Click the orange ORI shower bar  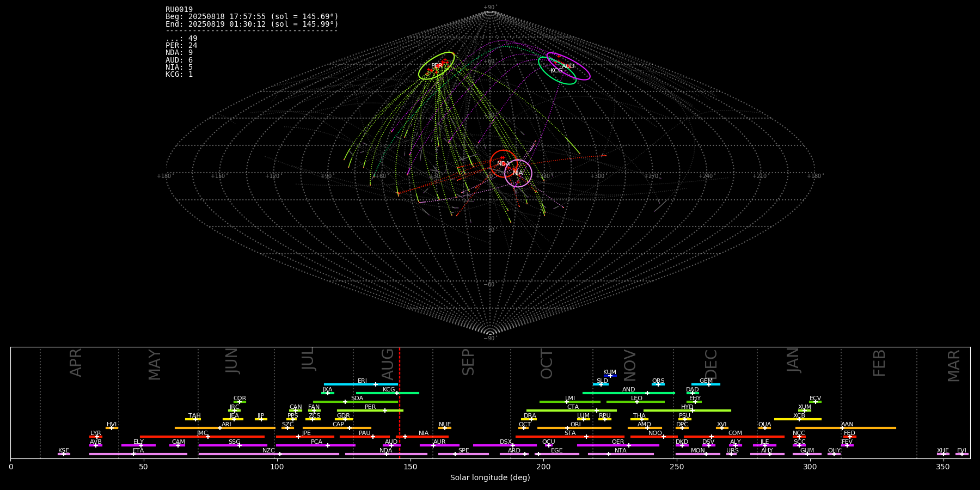(574, 428)
